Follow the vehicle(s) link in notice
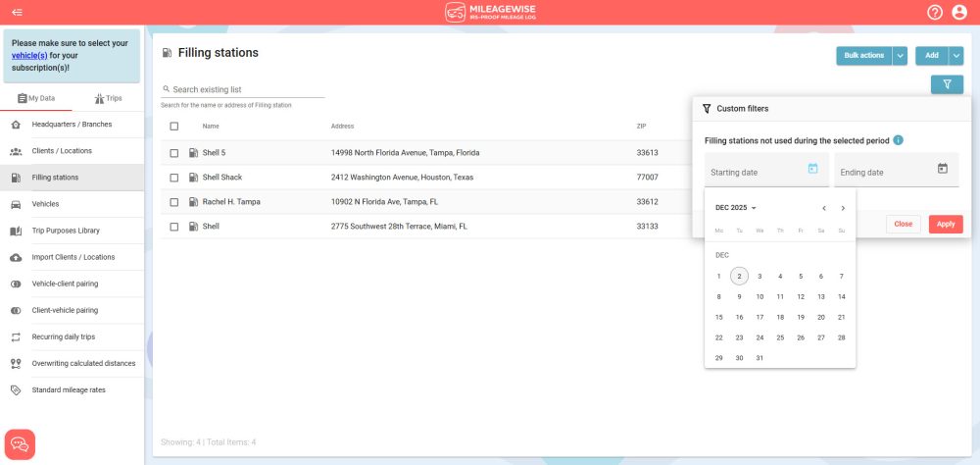Image resolution: width=980 pixels, height=465 pixels. 29,56
